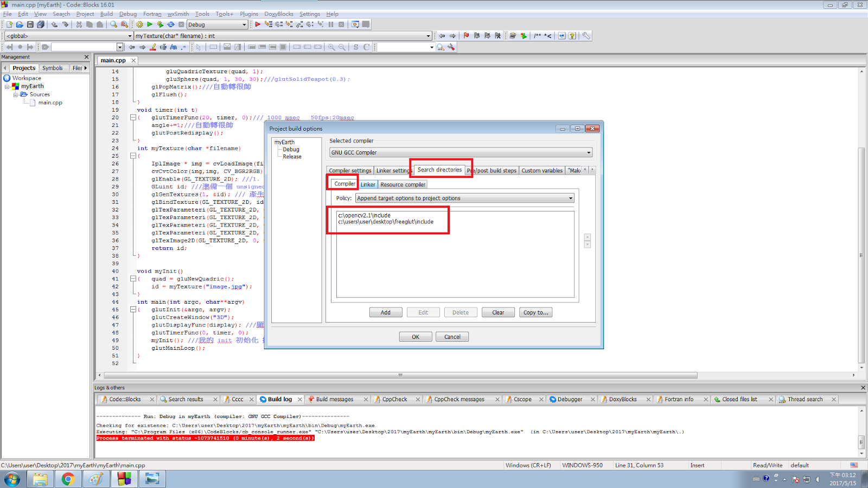Click the green Run icon

[150, 24]
